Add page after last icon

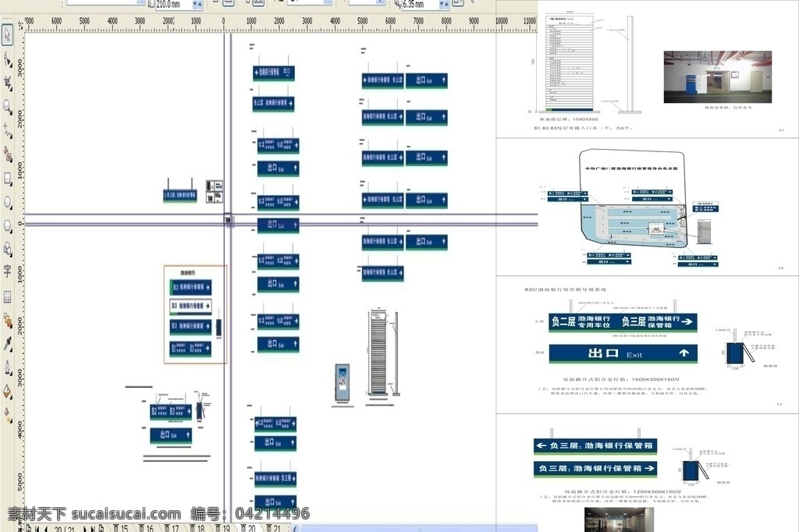pyautogui.click(x=101, y=528)
